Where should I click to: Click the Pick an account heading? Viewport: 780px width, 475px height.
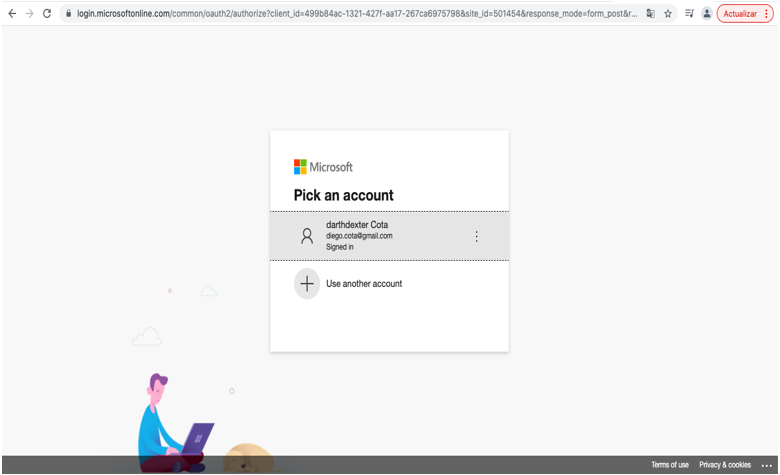point(343,195)
